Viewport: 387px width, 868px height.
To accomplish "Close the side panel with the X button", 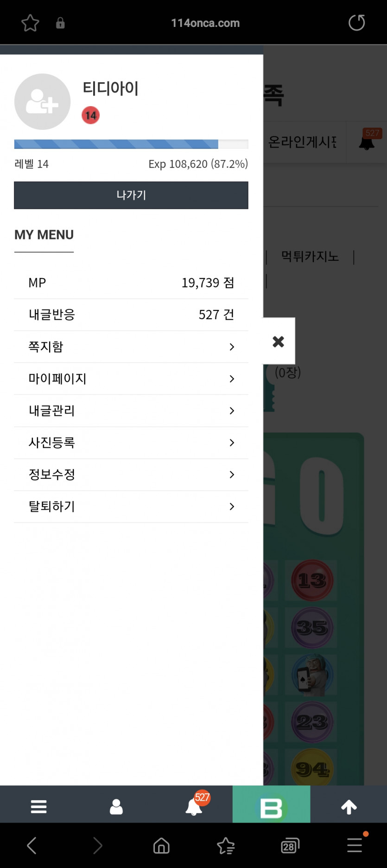I will click(279, 341).
